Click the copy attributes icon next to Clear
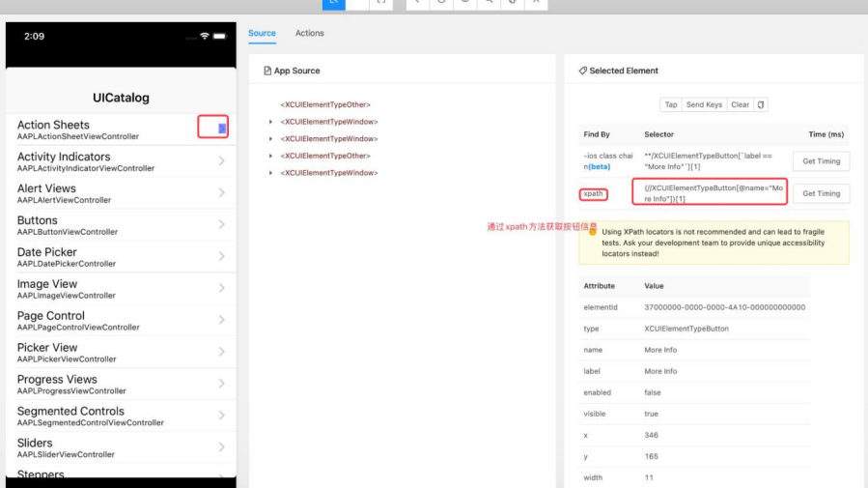 tap(761, 104)
